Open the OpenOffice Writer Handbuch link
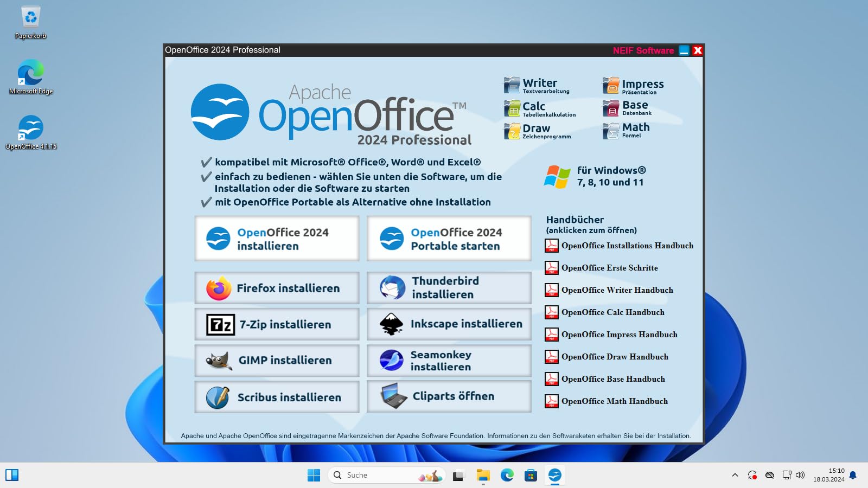This screenshot has width=868, height=488. [x=617, y=290]
